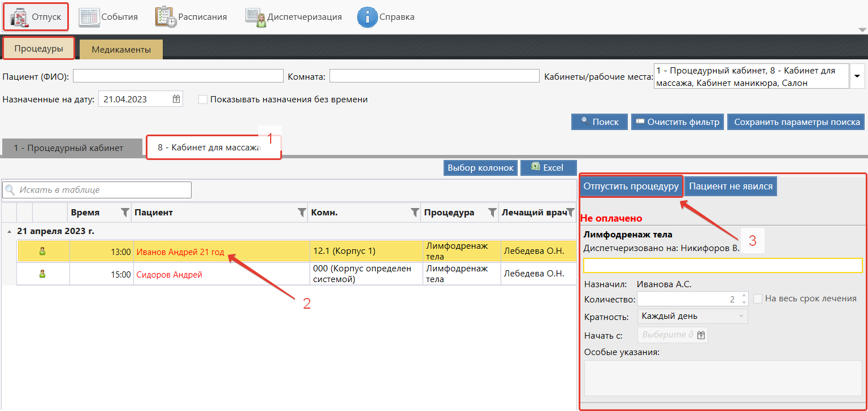The image size is (868, 411).
Task: Select 1 - Процедурный кабинет tab
Action: (68, 148)
